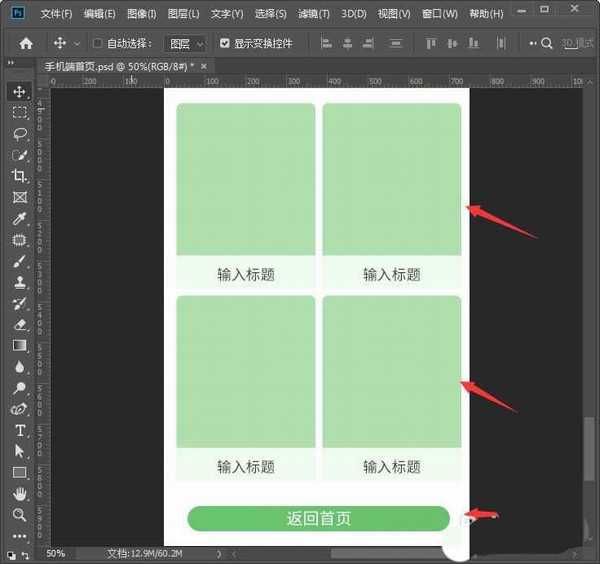Select the Eyedropper tool
Image resolution: width=600 pixels, height=564 pixels.
point(20,219)
